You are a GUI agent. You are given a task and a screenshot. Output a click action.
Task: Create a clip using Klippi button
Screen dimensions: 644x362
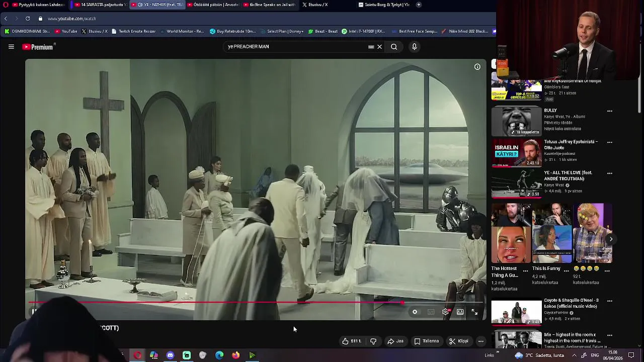[x=459, y=341]
